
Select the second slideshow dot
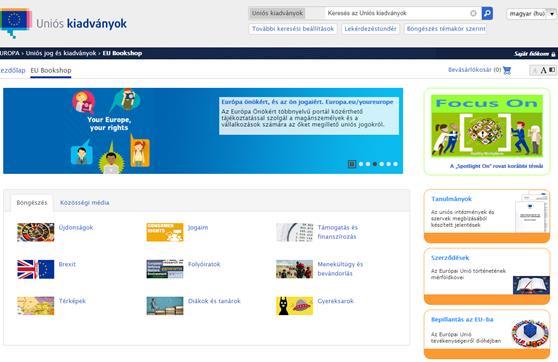click(368, 164)
